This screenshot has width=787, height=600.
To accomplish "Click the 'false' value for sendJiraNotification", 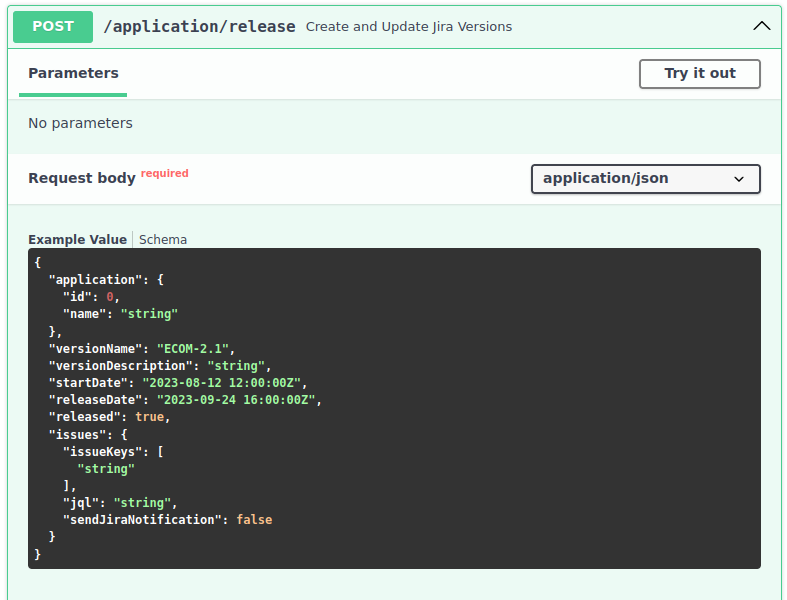I will (254, 520).
